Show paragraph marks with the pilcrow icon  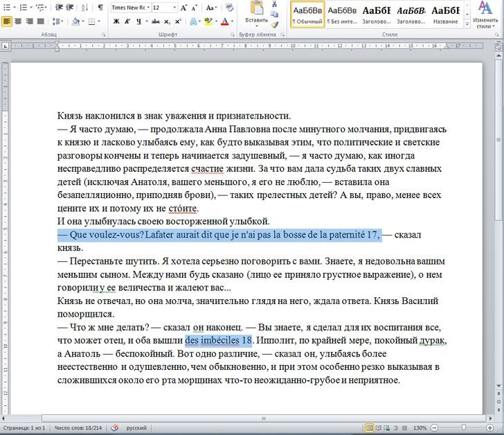[x=100, y=8]
